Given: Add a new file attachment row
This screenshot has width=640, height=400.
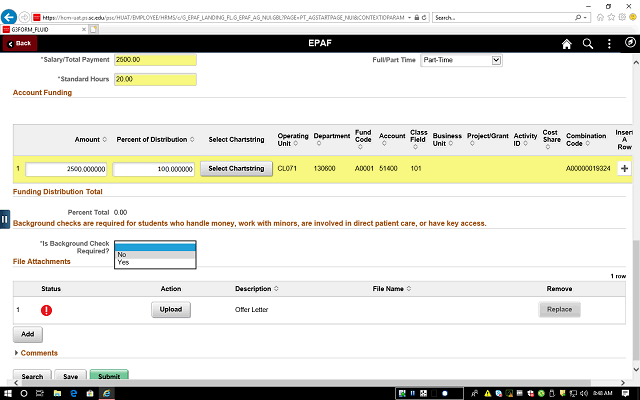Looking at the screenshot, I should tap(28, 334).
